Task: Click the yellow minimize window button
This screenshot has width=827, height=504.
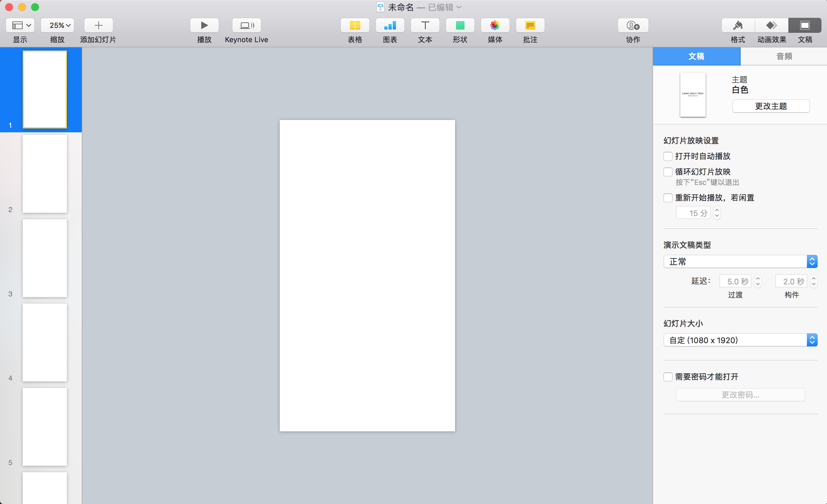Action: (22, 7)
